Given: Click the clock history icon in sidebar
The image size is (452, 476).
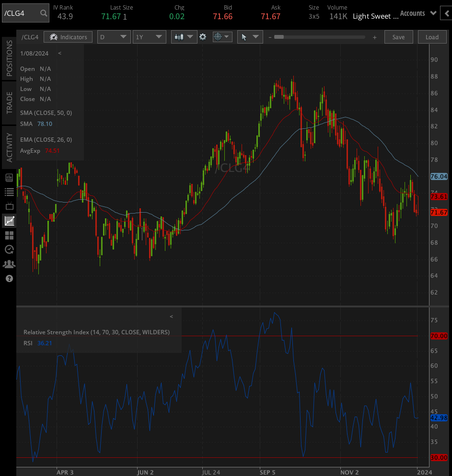Looking at the screenshot, I should click(9, 249).
